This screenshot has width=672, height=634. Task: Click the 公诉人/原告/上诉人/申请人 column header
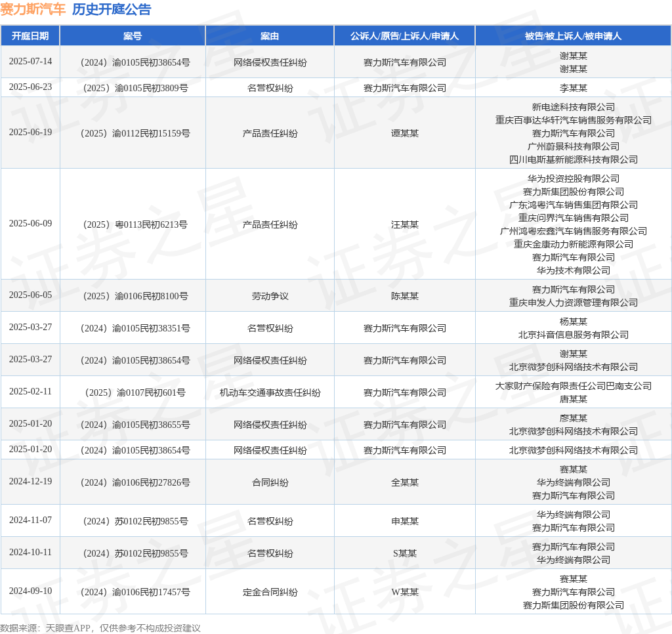click(x=404, y=36)
